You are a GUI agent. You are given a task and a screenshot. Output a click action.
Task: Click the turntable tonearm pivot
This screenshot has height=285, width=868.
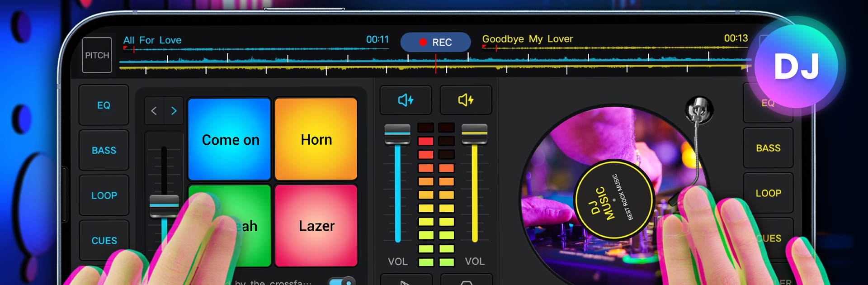click(699, 109)
